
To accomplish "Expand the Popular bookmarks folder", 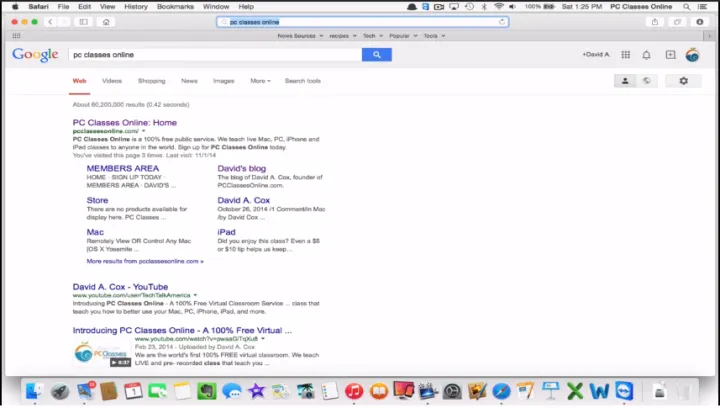I will pyautogui.click(x=403, y=35).
